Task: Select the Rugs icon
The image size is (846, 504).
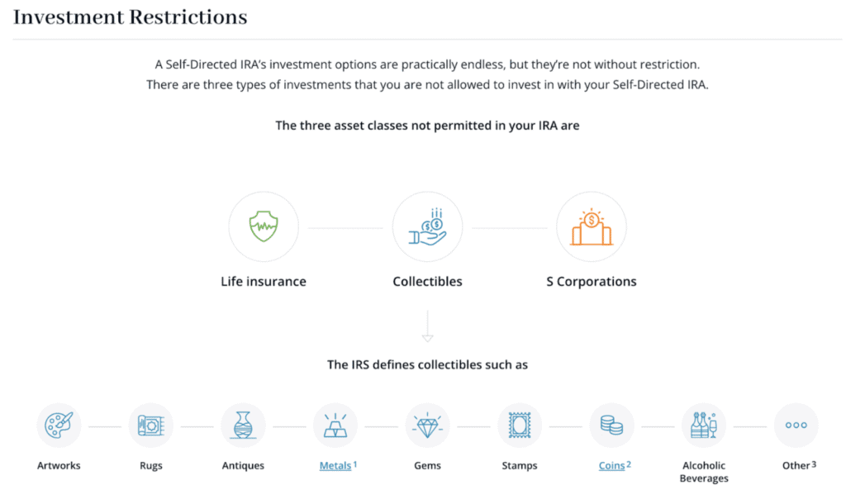Action: 151,426
